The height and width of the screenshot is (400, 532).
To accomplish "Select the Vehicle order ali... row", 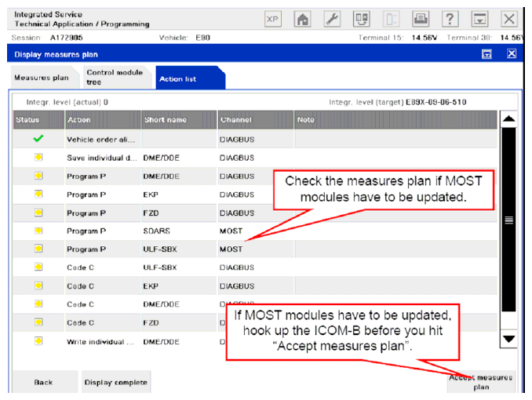I will pyautogui.click(x=255, y=139).
